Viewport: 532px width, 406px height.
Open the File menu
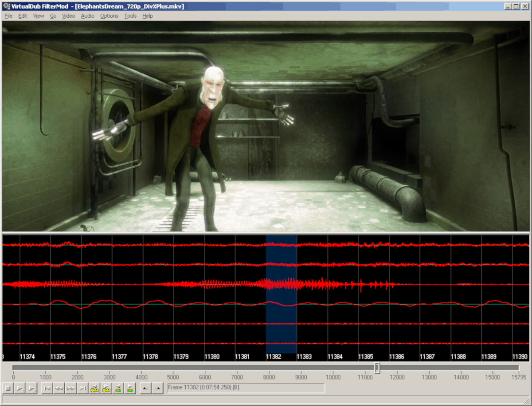8,16
